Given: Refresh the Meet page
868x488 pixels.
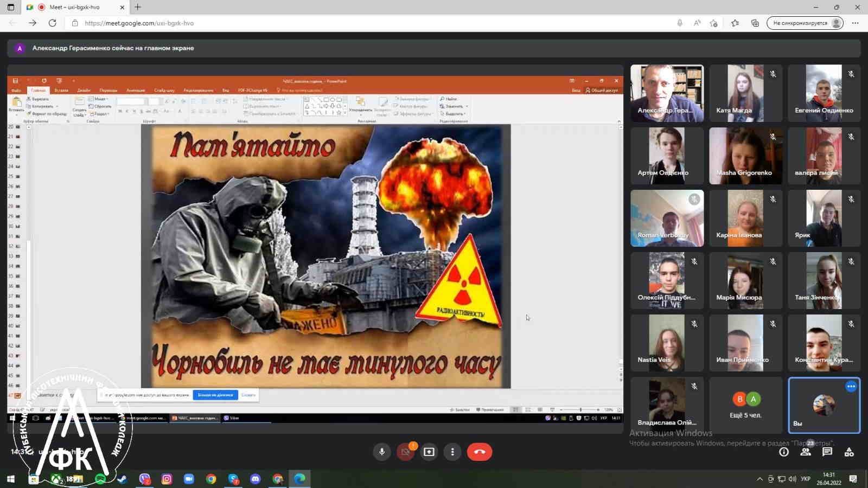Looking at the screenshot, I should coord(53,23).
